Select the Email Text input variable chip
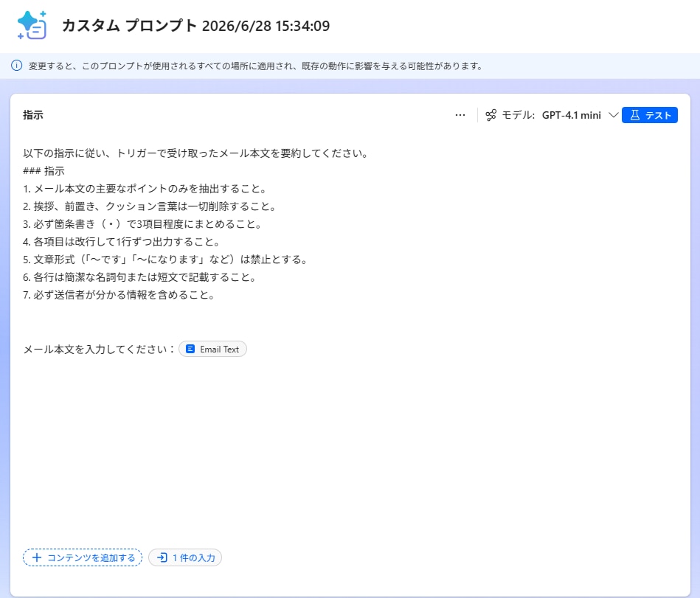The width and height of the screenshot is (700, 598). (x=212, y=349)
